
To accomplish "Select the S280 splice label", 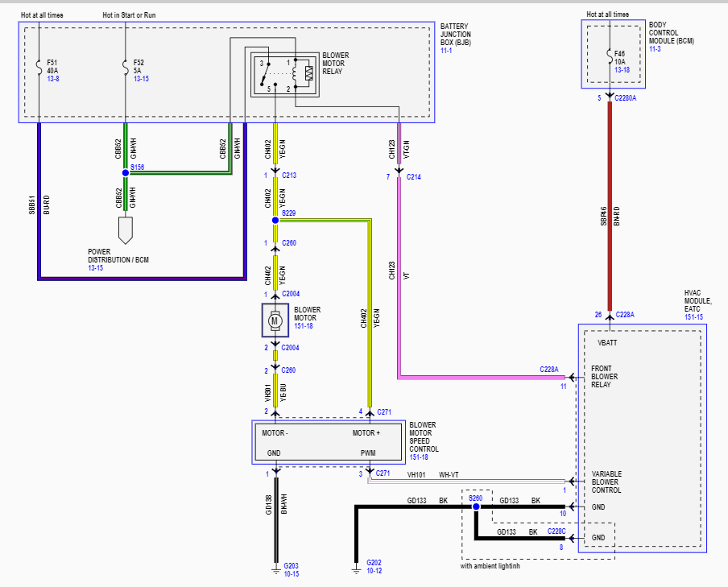I will (x=474, y=498).
